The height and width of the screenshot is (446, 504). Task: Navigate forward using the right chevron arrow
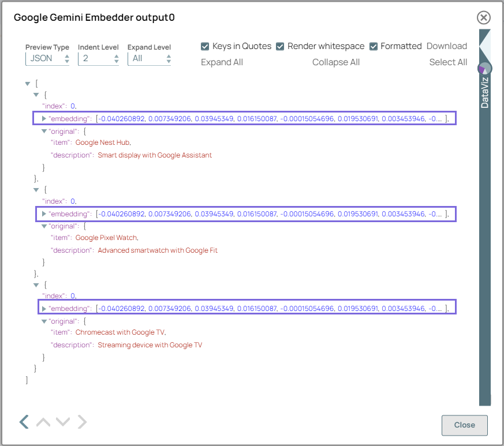82,422
